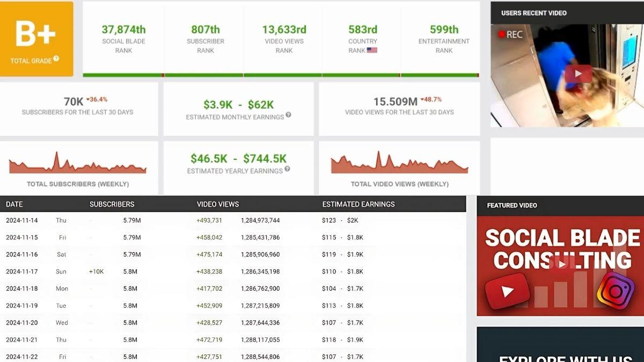Select the 2024-11-14 date cell

(22, 220)
